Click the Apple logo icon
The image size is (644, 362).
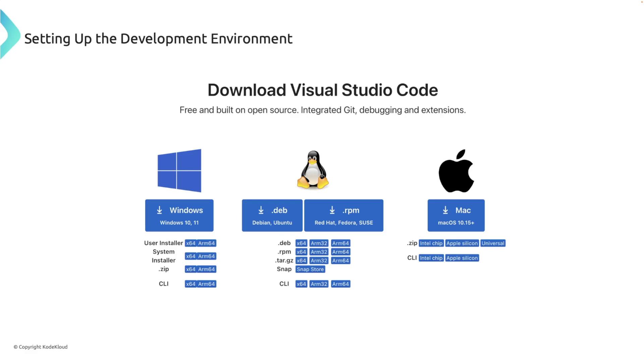coord(456,171)
